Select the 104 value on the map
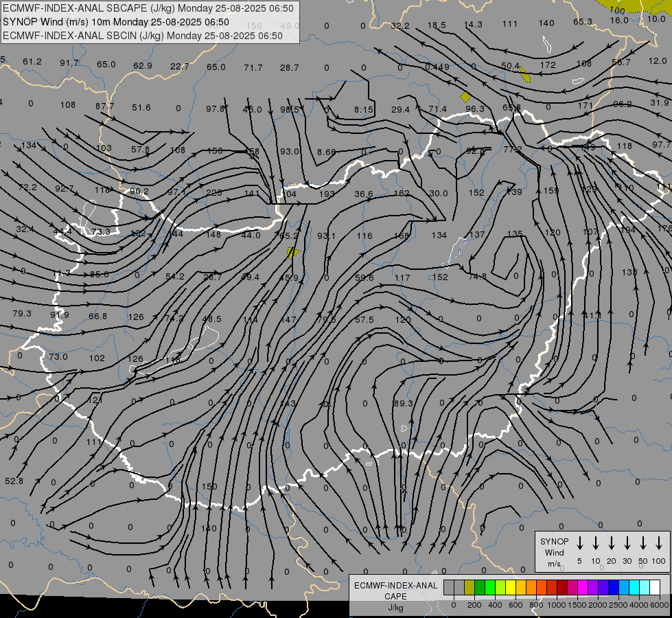 pos(289,194)
